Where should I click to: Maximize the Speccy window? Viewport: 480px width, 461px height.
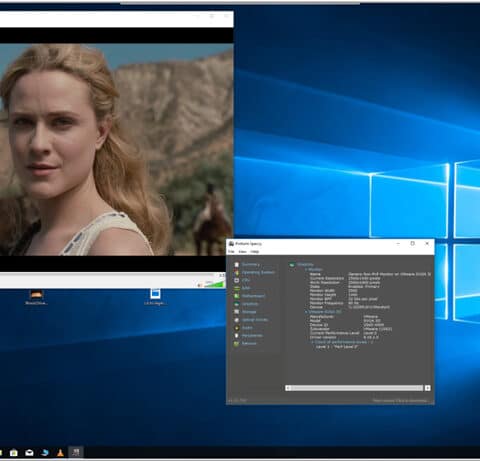[412, 243]
